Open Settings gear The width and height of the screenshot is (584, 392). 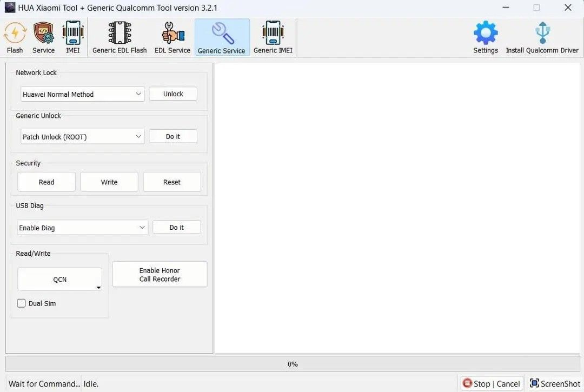[x=486, y=38]
